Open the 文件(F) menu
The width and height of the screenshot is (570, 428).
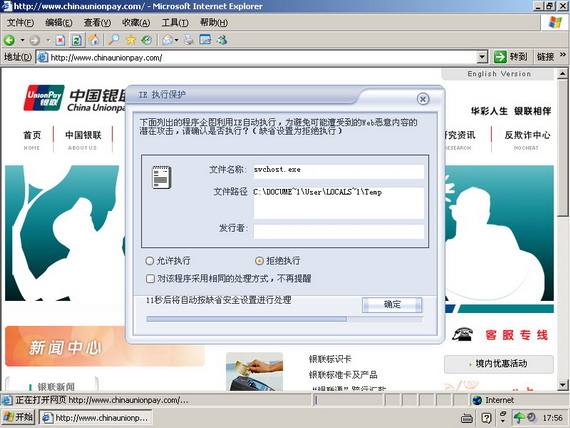tap(20, 23)
